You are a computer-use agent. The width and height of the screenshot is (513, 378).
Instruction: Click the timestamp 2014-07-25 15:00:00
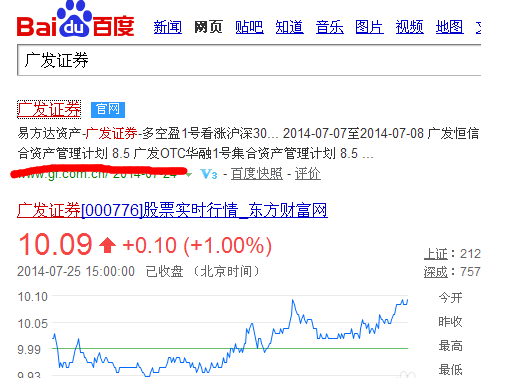[76, 272]
